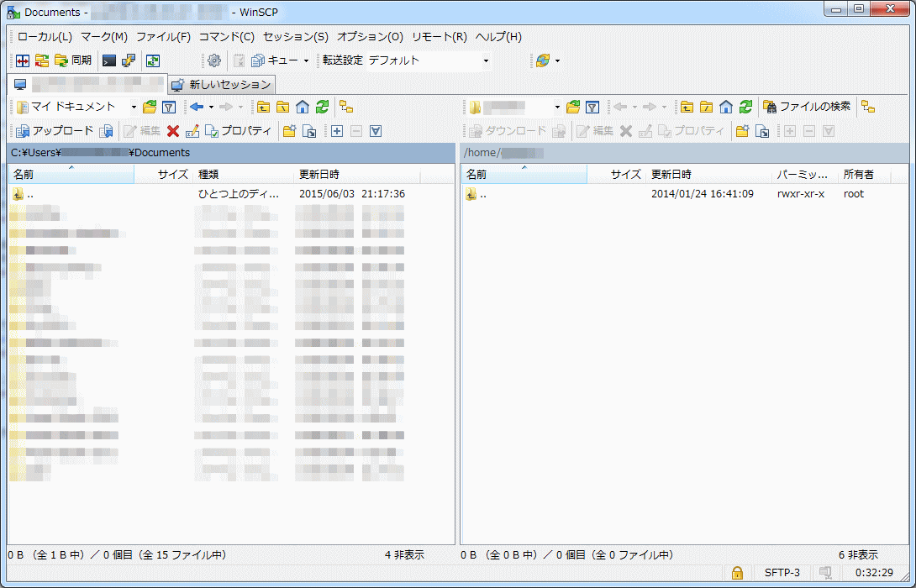
Task: Refresh the remote panel
Action: coord(745,107)
